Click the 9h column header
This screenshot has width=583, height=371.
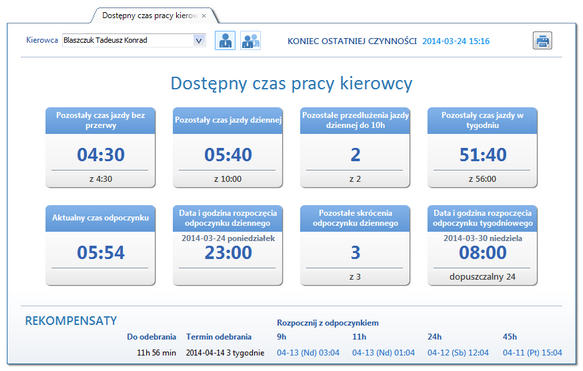click(x=281, y=336)
